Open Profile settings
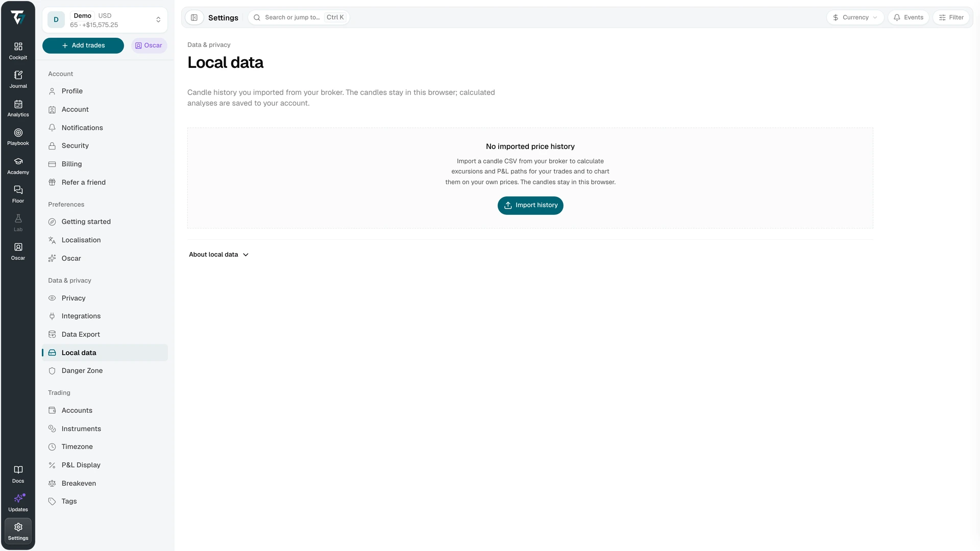The height and width of the screenshot is (551, 980). coord(105,91)
